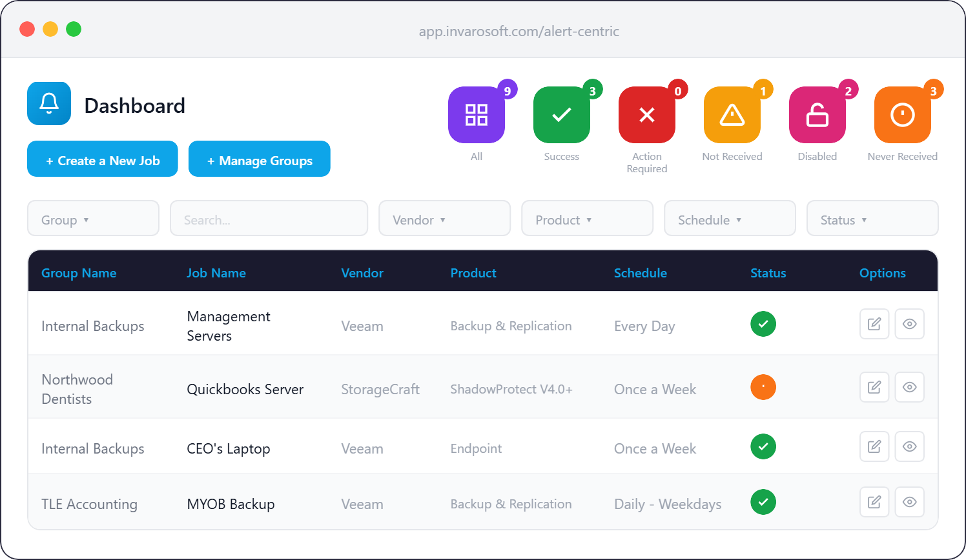Click the TLE Accounting group name
The height and width of the screenshot is (560, 966).
(90, 504)
